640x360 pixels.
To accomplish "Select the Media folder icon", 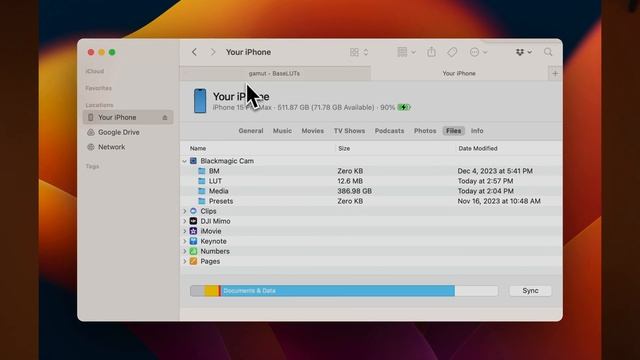I will [x=202, y=191].
